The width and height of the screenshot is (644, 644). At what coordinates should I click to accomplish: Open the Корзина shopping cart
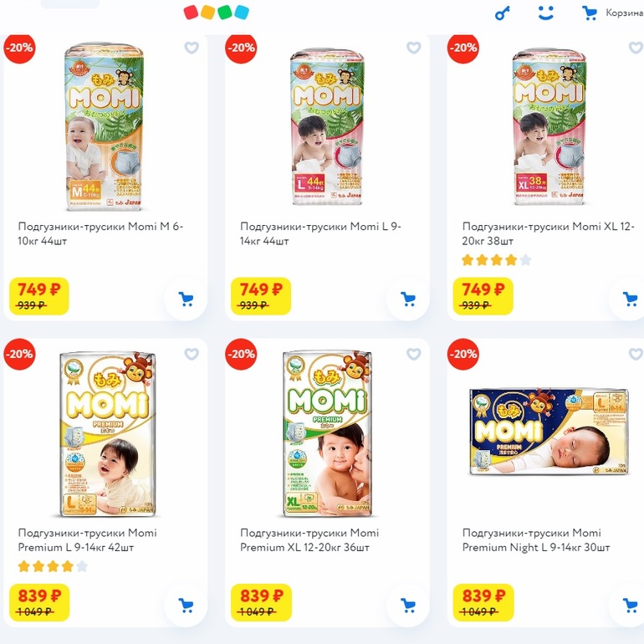pos(613,13)
